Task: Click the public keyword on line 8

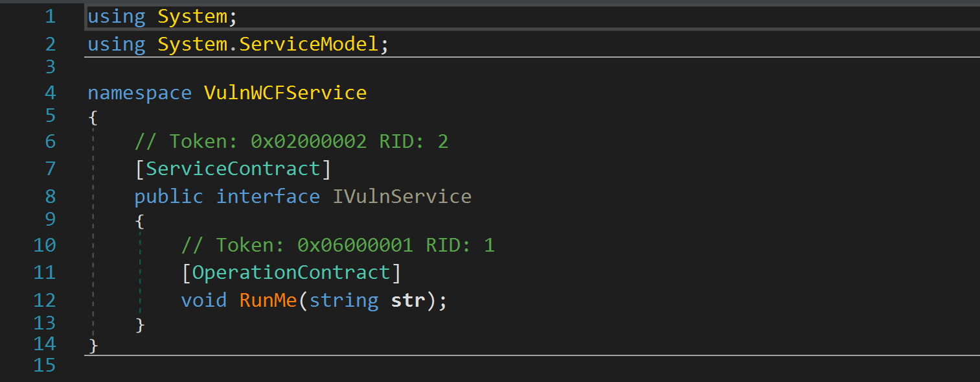Action: [169, 196]
